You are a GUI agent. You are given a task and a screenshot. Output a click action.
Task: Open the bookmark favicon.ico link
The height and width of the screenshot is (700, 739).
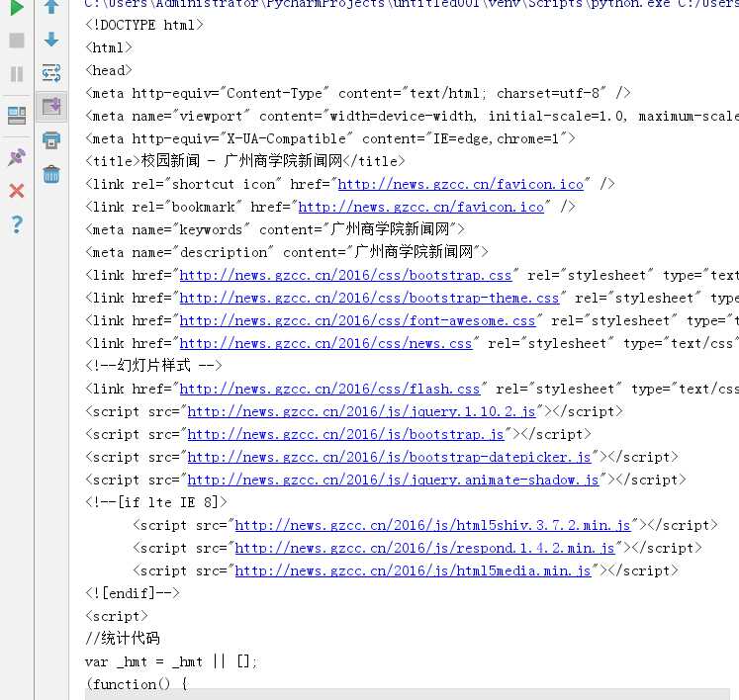click(x=420, y=207)
